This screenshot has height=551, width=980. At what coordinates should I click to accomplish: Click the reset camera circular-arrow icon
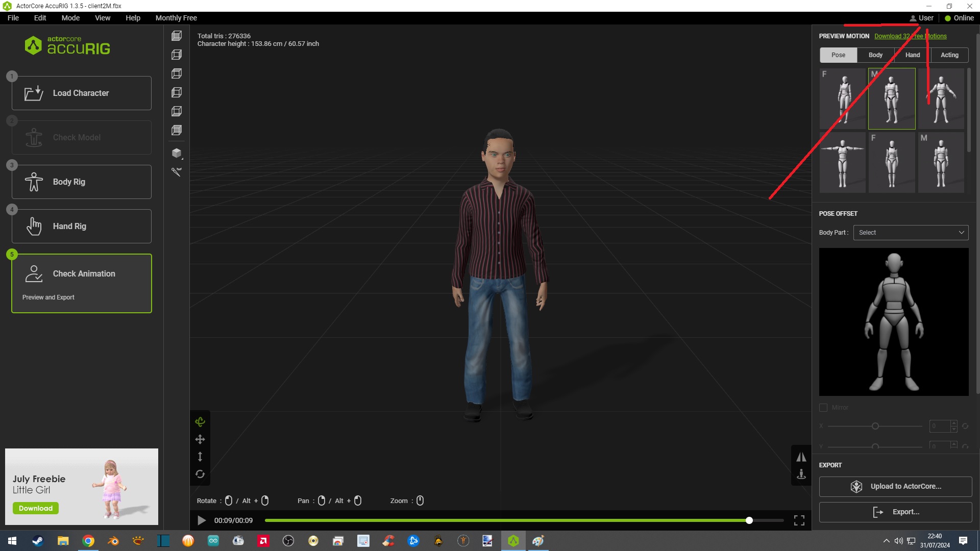click(200, 474)
